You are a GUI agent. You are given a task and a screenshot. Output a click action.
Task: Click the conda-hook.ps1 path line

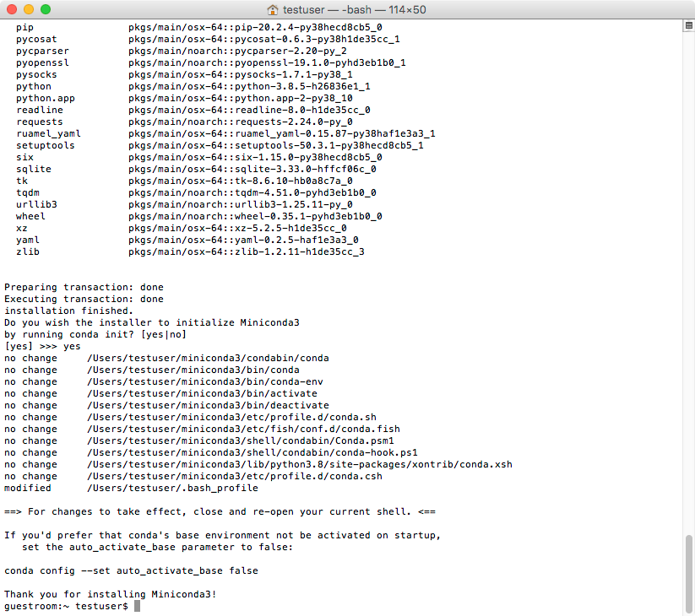pyautogui.click(x=252, y=452)
